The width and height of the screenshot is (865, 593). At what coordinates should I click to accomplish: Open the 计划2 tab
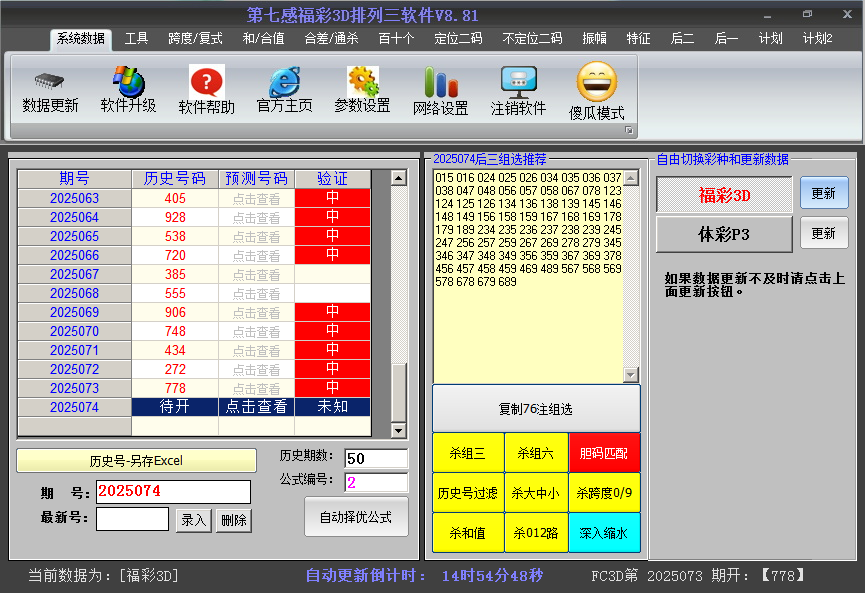pos(818,39)
